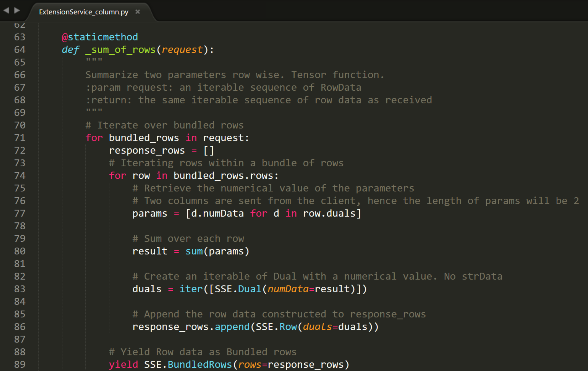
Task: Click the 'result' variable on line 80
Action: (x=150, y=251)
